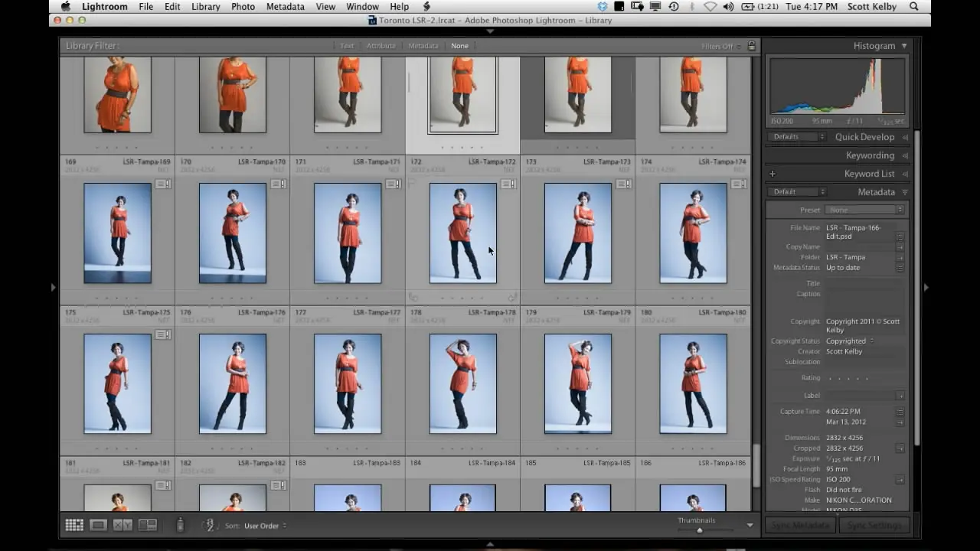Click the volume icon in menu bar

(x=727, y=7)
